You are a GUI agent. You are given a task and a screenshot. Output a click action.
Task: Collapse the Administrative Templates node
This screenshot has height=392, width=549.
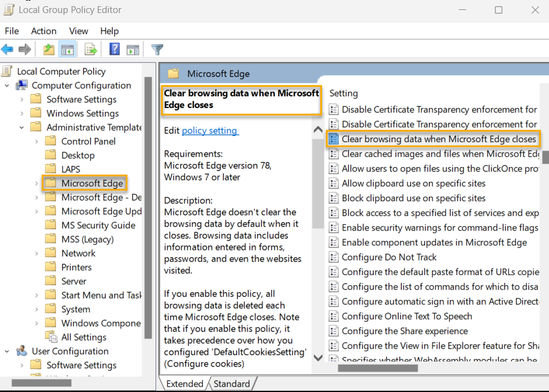click(22, 127)
